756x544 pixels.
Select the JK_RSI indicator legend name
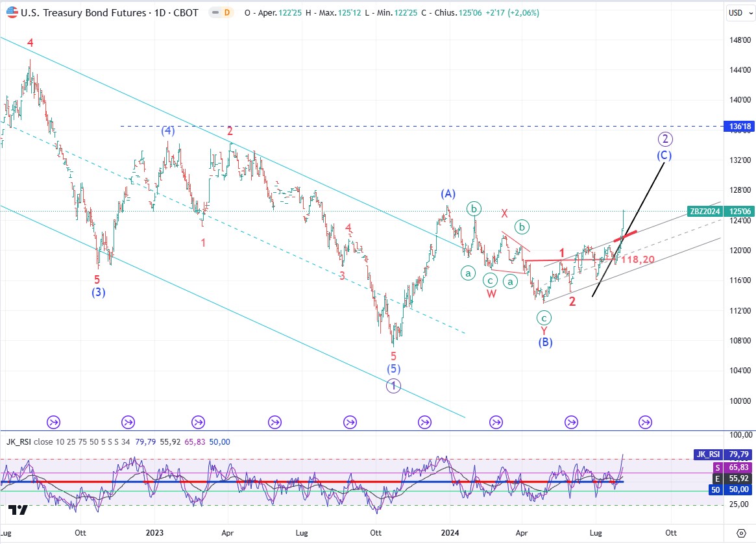point(18,442)
